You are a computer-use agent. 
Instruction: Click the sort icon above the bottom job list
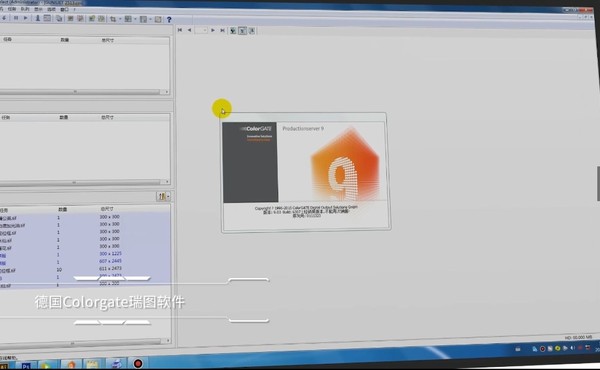(x=161, y=196)
